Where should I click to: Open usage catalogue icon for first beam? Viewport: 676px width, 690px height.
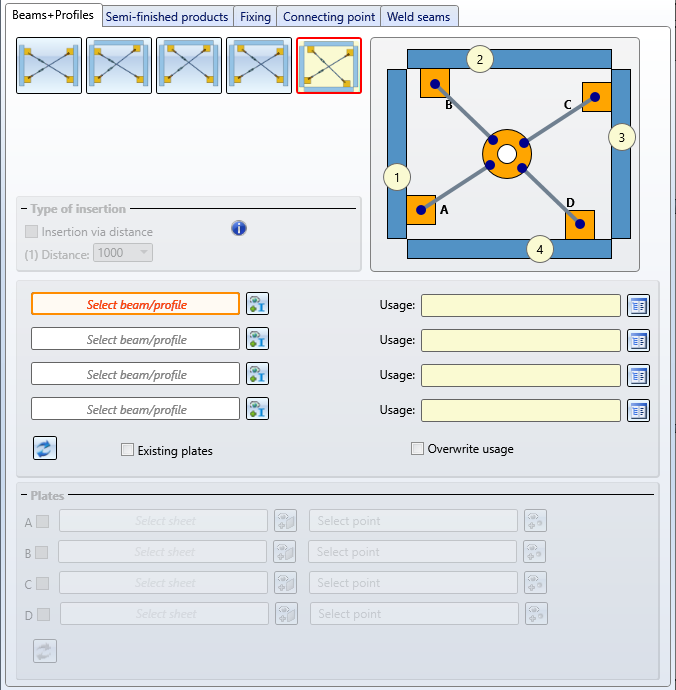639,305
